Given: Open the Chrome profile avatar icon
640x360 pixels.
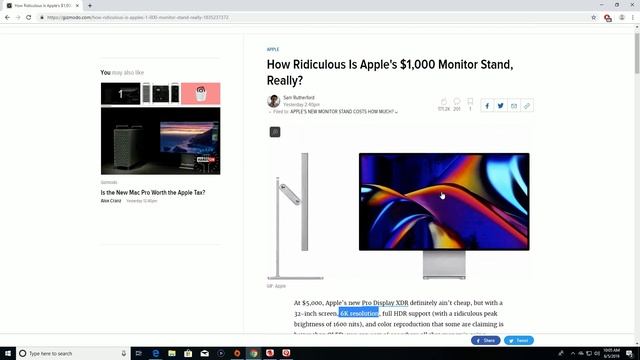Looking at the screenshot, I should (622, 18).
